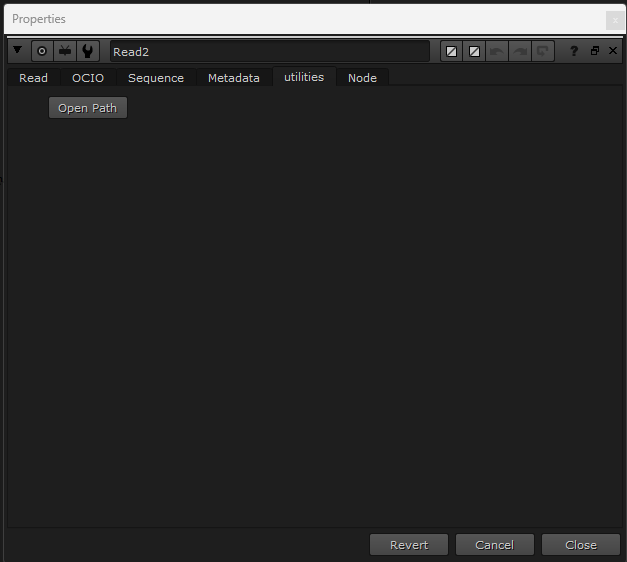The width and height of the screenshot is (627, 562).
Task: Click the center node in graph icon
Action: point(42,51)
